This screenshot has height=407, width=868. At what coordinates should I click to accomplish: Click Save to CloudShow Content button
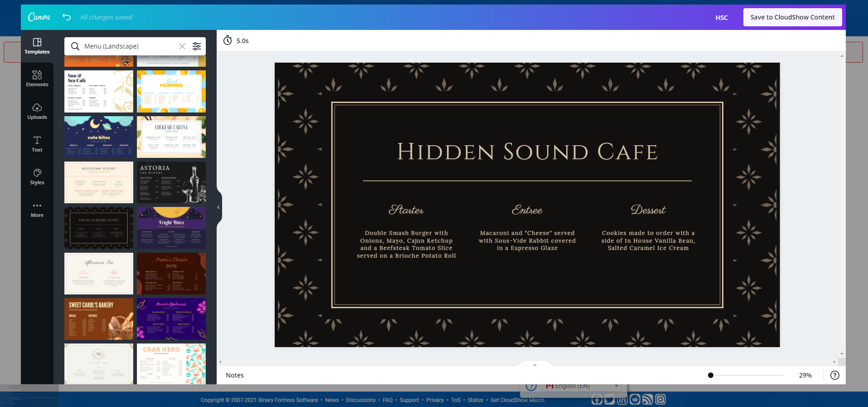(792, 17)
